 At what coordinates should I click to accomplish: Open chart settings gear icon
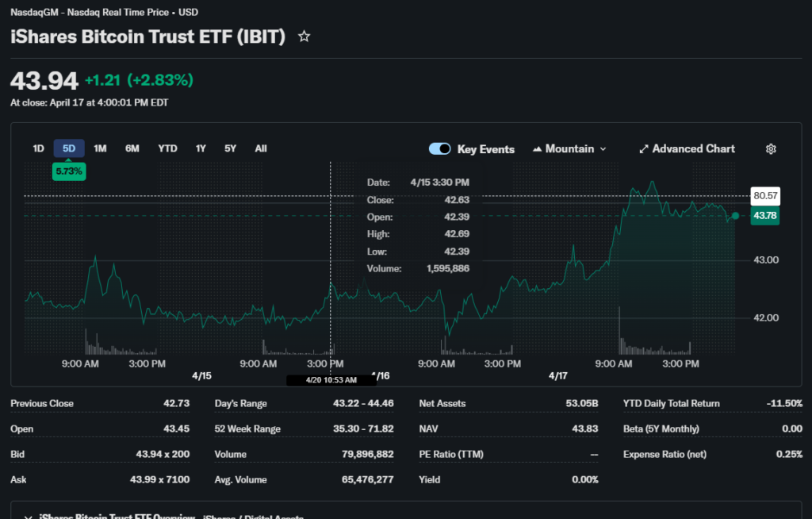pos(771,149)
